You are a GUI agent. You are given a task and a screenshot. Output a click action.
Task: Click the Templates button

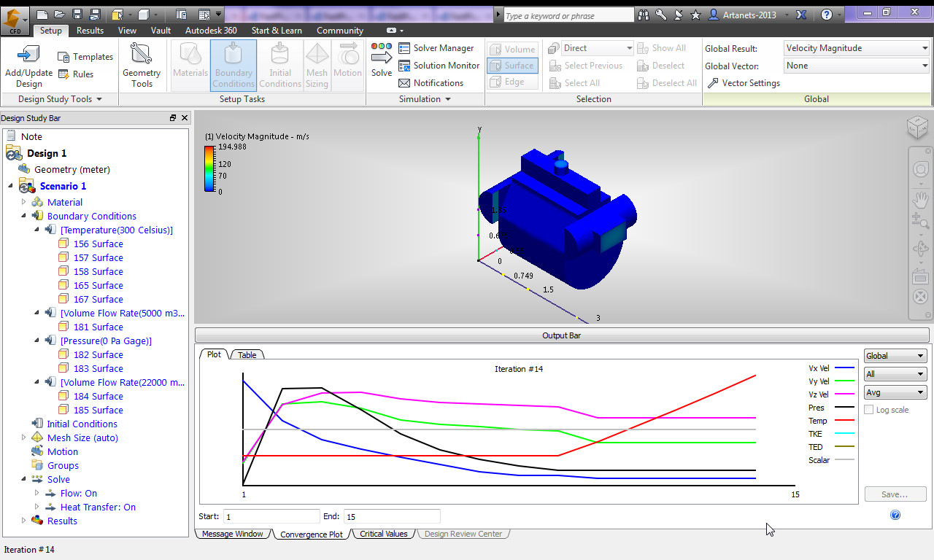[85, 57]
